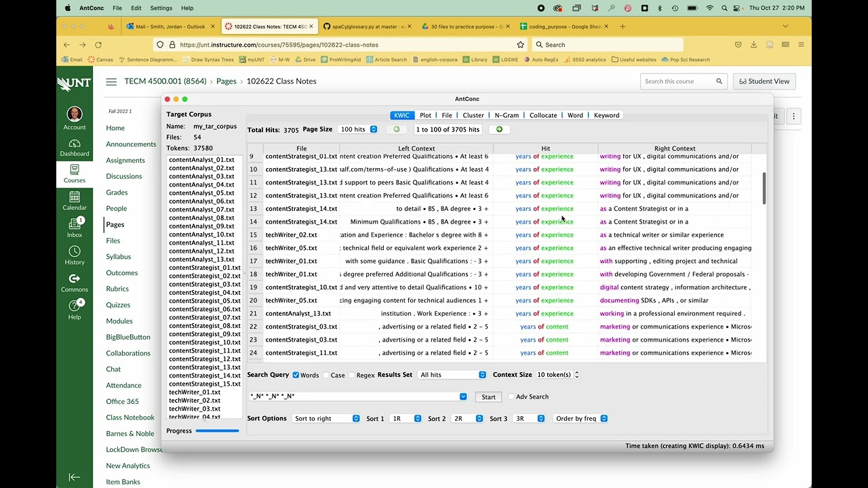Switch to the Keyword tab

pos(606,115)
